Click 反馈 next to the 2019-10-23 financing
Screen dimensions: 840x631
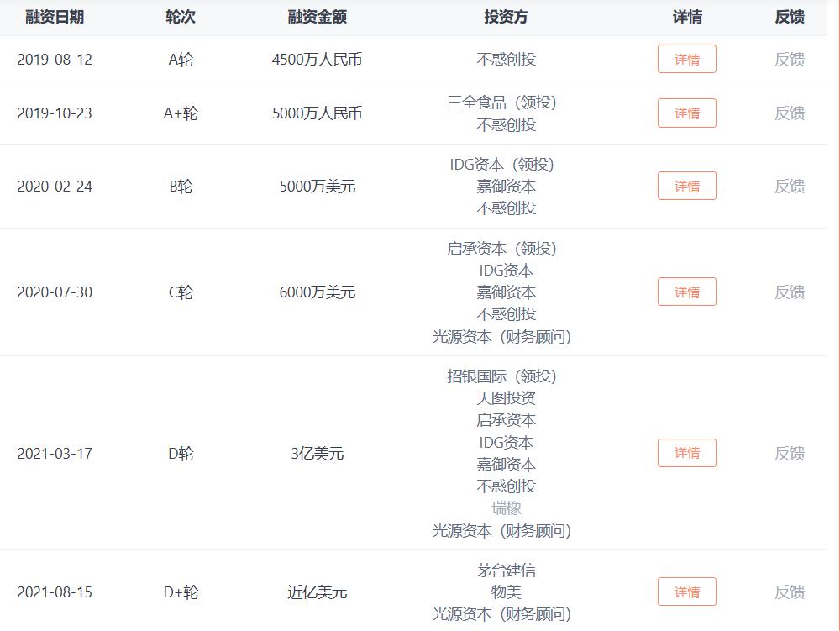tap(790, 113)
